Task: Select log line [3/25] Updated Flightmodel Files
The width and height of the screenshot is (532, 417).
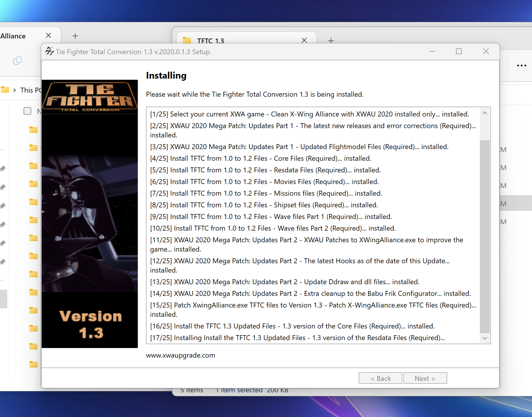Action: 299,147
